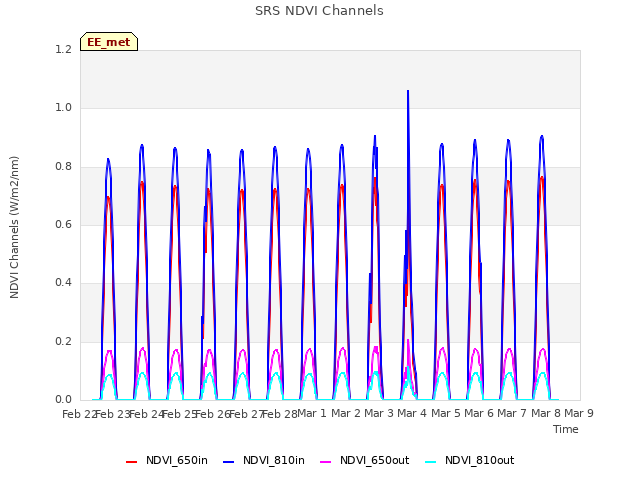Click the Mar 1 x-axis label
The image size is (640, 480).
[312, 413]
